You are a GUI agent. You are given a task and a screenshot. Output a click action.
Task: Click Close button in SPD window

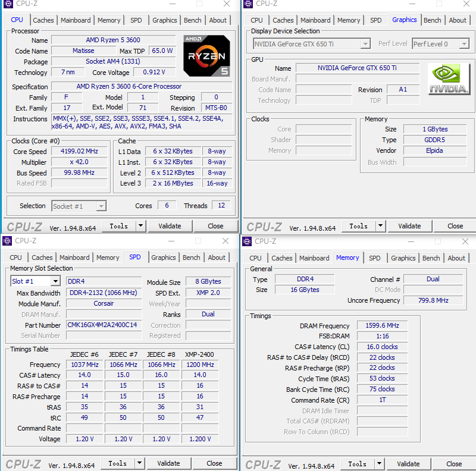click(214, 463)
